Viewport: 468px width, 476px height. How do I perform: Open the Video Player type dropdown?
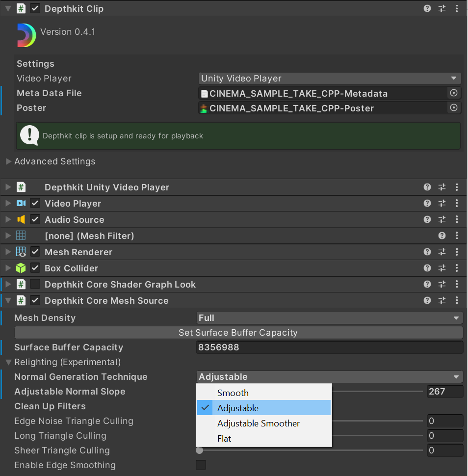329,79
